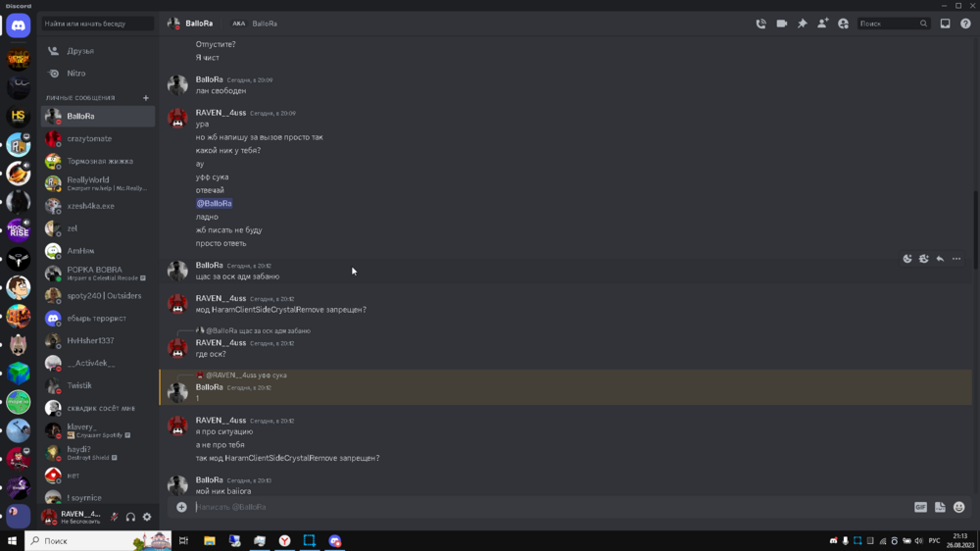Open conversation with klavery_

click(x=98, y=430)
